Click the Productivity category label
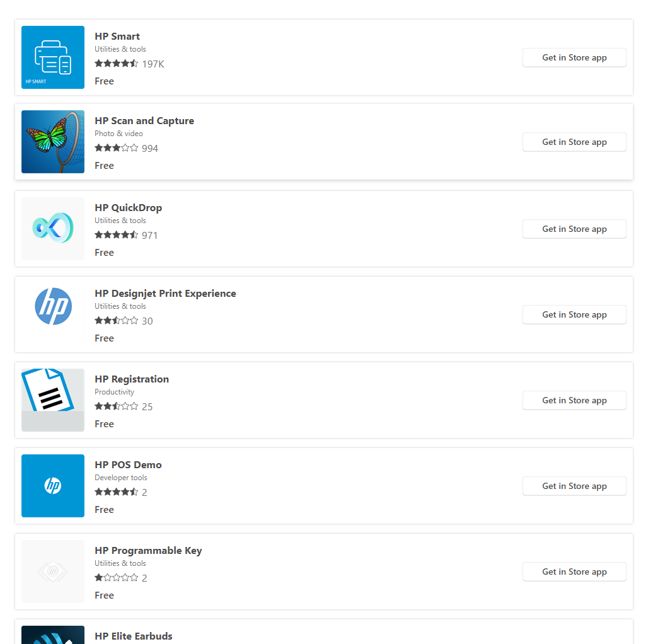The height and width of the screenshot is (644, 653). click(x=115, y=392)
